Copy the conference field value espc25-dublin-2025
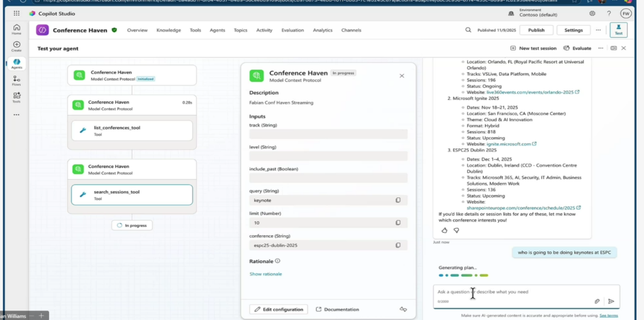This screenshot has width=644, height=320. pyautogui.click(x=397, y=245)
